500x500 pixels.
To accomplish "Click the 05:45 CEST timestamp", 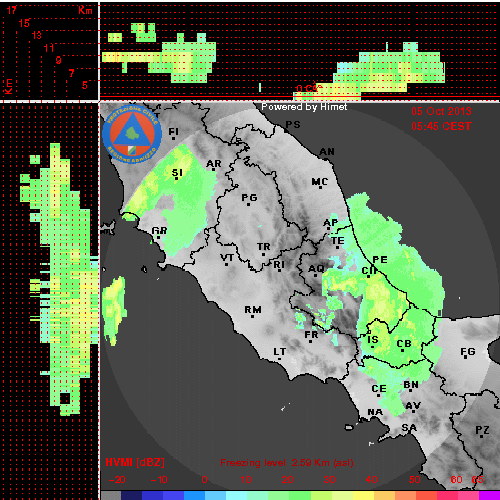I will pos(441,126).
